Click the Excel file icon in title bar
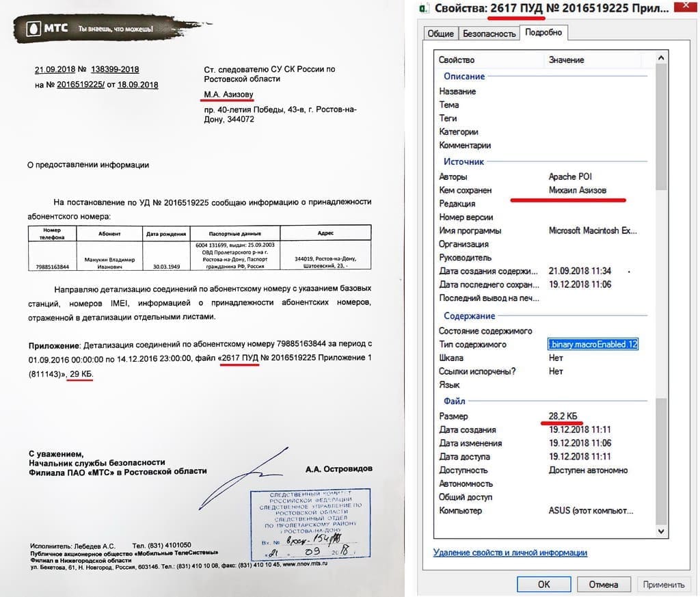 coord(424,8)
